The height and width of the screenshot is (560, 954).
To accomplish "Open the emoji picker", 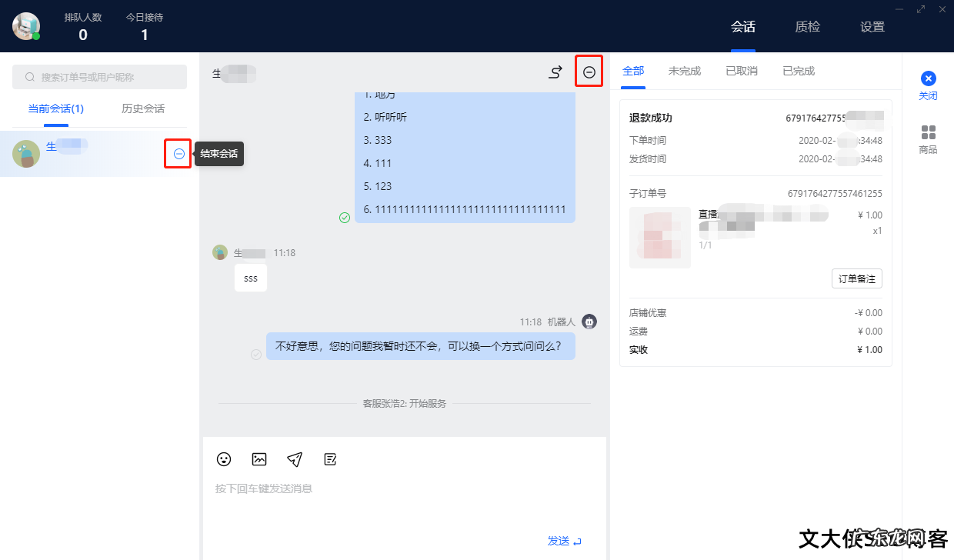I will [x=224, y=459].
